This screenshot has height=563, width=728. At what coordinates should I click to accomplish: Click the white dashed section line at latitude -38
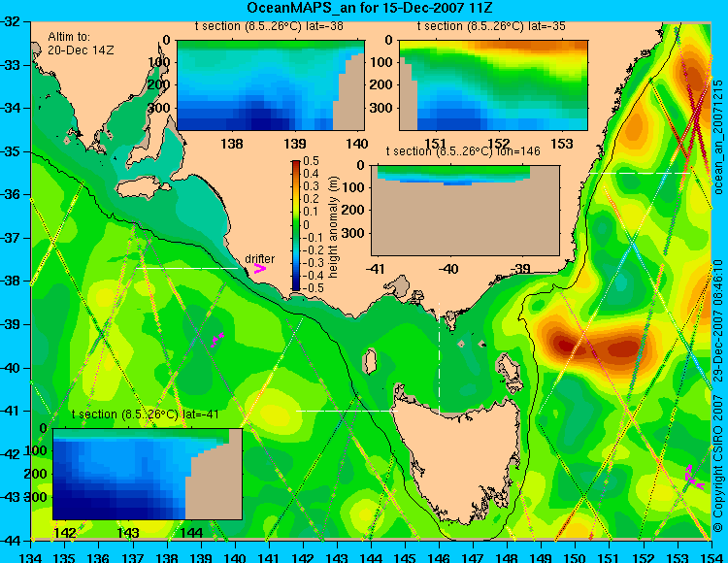point(186,268)
